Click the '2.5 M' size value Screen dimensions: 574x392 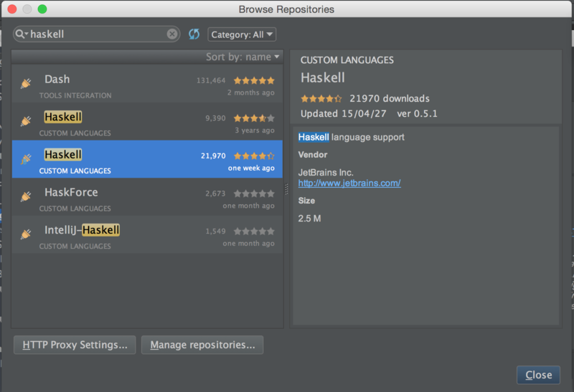(309, 219)
